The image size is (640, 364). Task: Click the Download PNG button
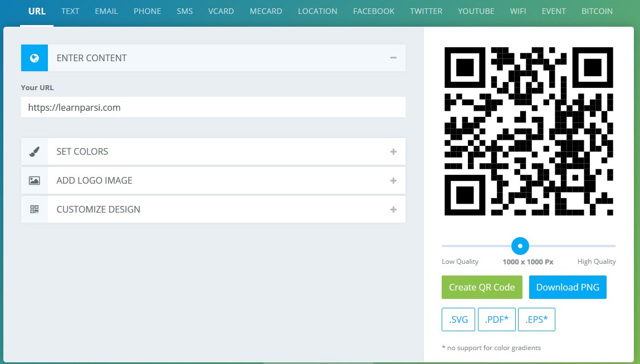(568, 287)
